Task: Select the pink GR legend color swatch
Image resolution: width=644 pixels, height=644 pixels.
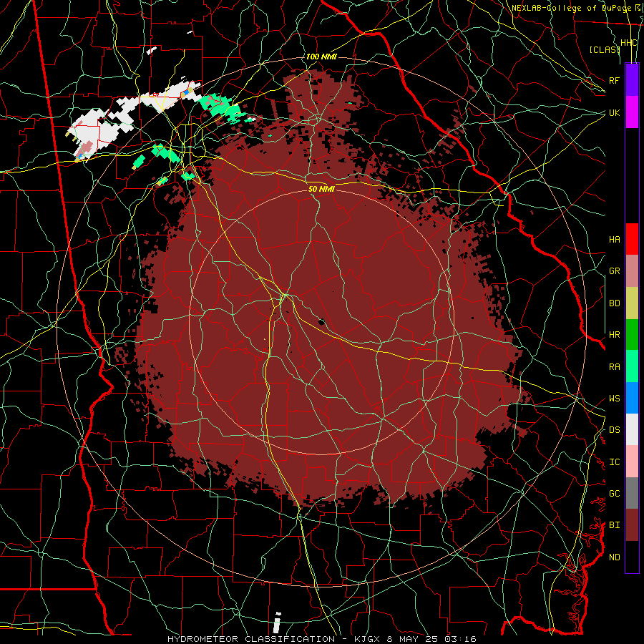Action: tap(632, 271)
